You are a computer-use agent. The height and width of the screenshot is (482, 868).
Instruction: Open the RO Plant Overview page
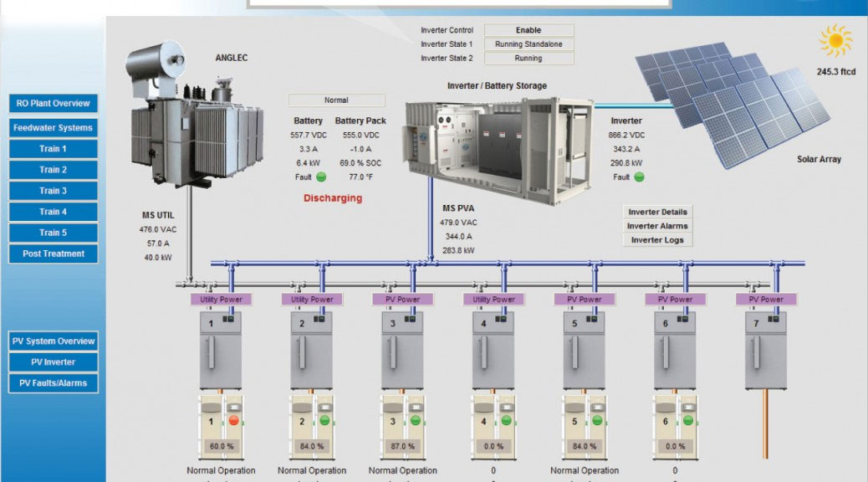(54, 104)
